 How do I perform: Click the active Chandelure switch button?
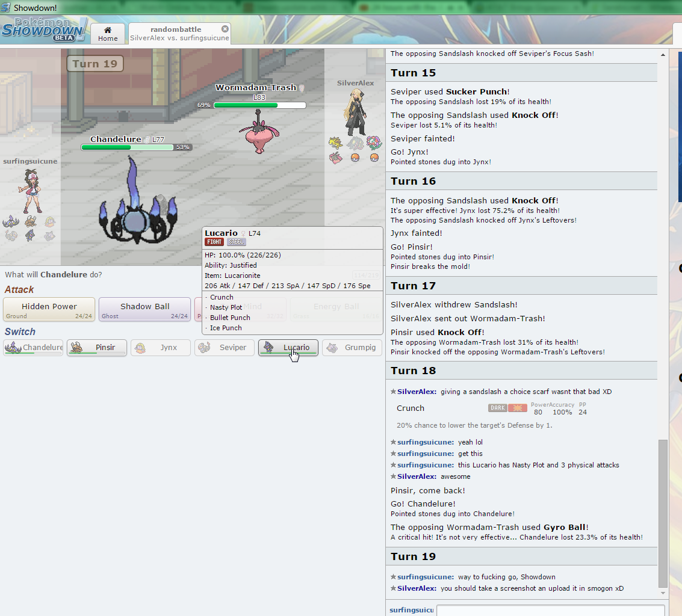click(33, 347)
